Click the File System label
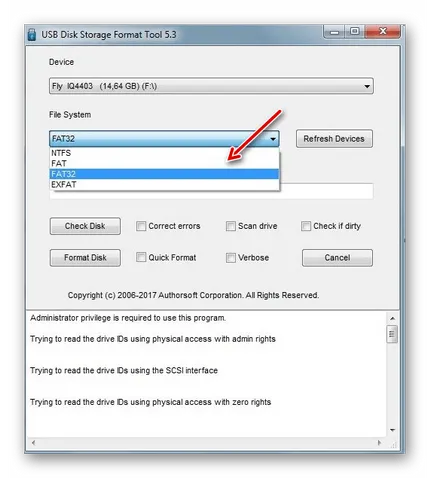 [x=70, y=115]
